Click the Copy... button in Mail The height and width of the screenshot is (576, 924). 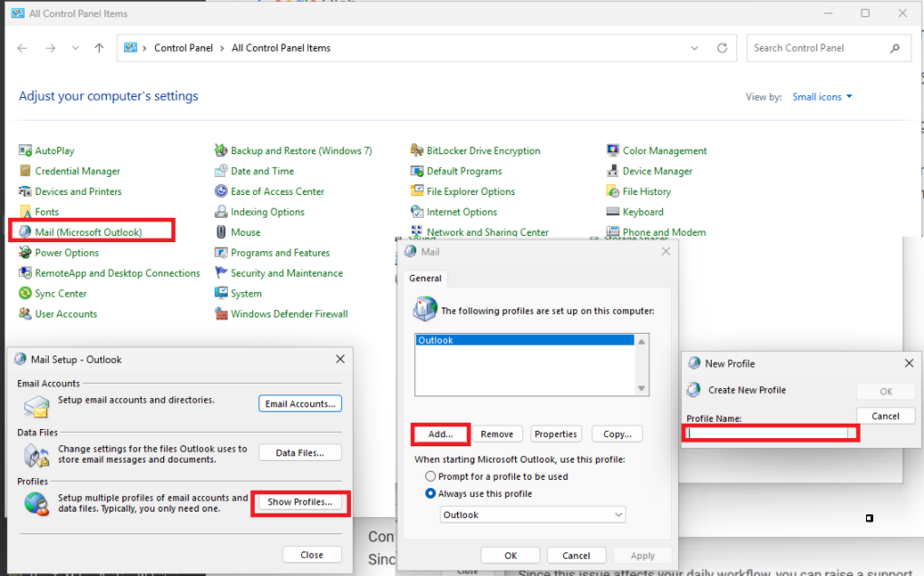coord(617,434)
